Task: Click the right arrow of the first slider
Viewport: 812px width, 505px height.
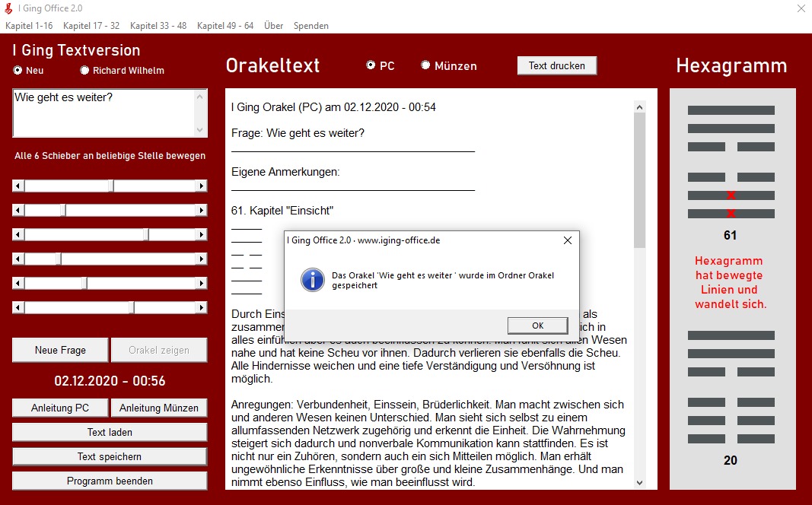Action: point(202,186)
